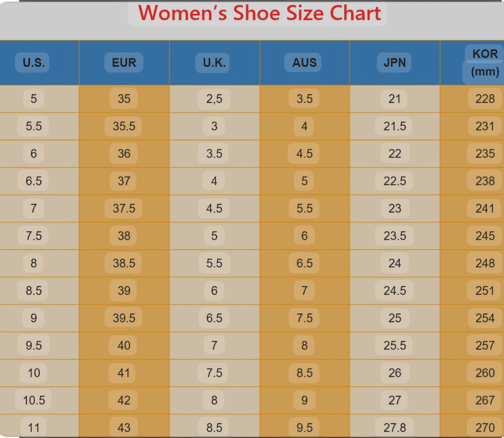
Task: Click the "Women's Shoe Size Chart" title
Action: 259,13
